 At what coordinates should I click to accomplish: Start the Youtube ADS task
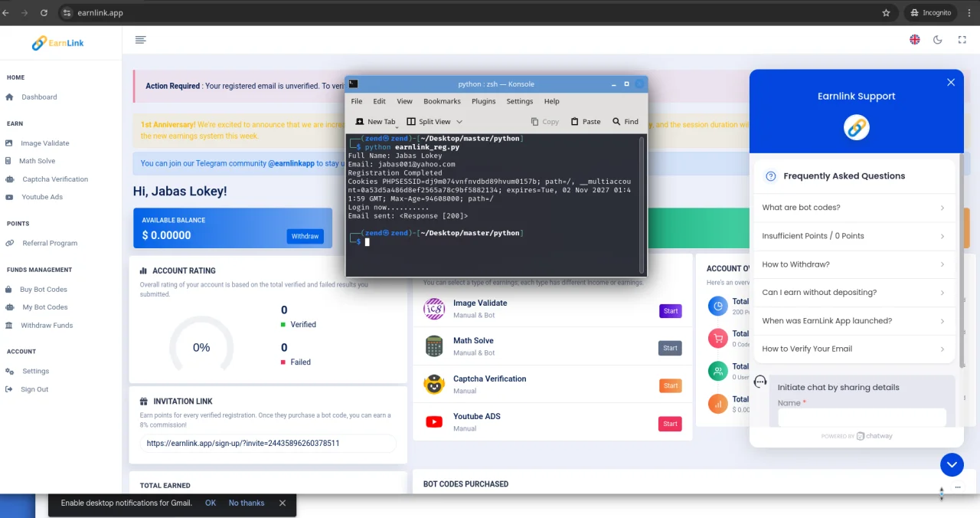670,424
